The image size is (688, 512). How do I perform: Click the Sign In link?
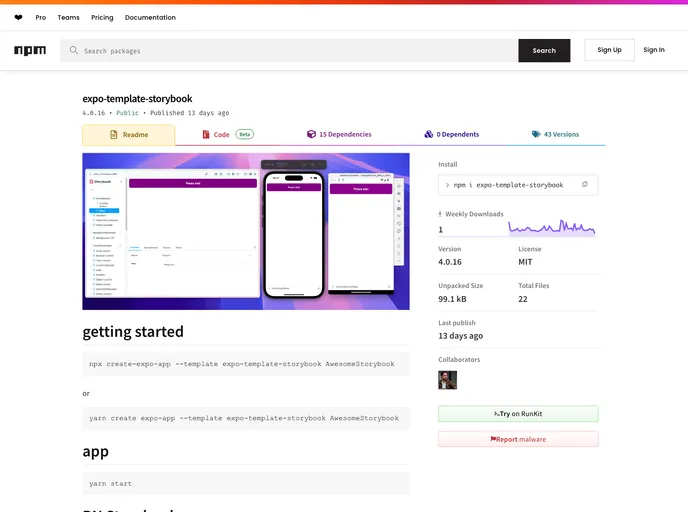tap(654, 50)
